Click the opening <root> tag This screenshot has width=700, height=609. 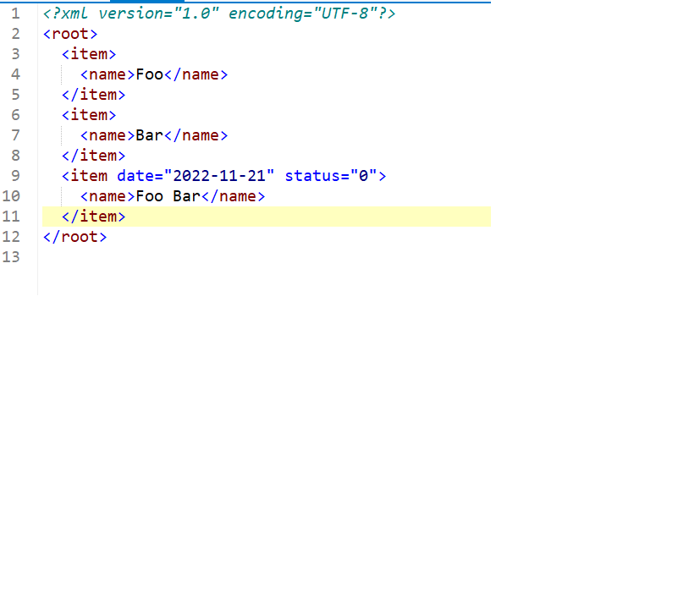coord(70,34)
